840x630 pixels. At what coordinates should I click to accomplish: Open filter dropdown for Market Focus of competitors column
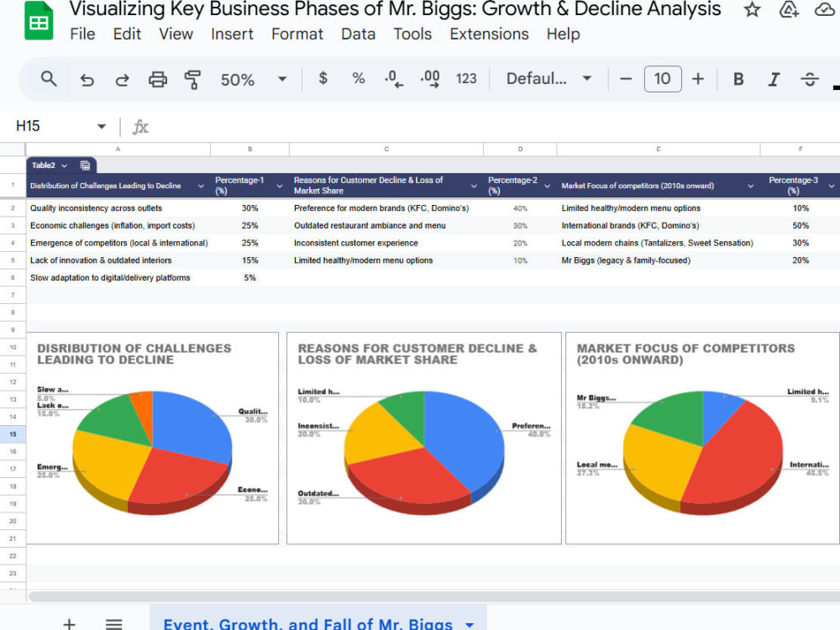[x=750, y=186]
